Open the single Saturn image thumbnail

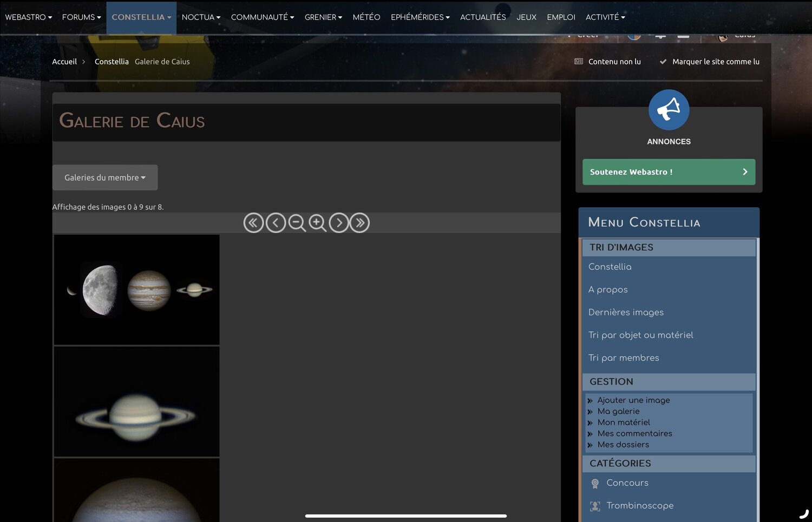(x=136, y=402)
